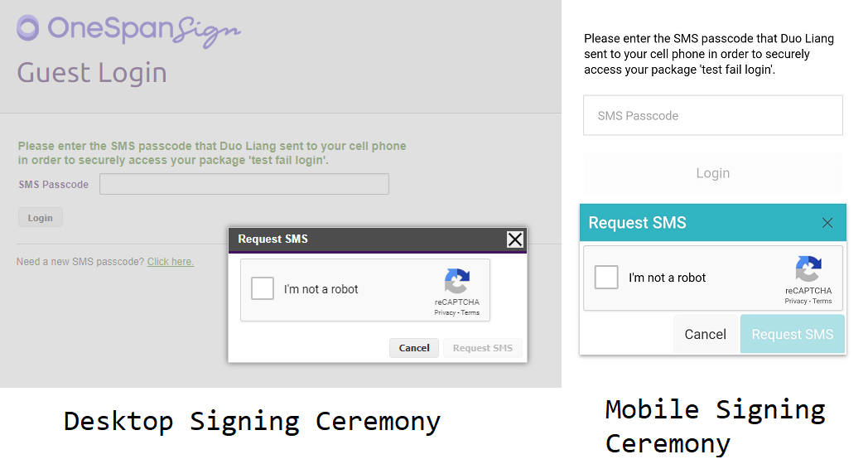Screen dimensions: 868x464
Task: Close the mobile teal Request SMS dialog
Action: [x=827, y=223]
